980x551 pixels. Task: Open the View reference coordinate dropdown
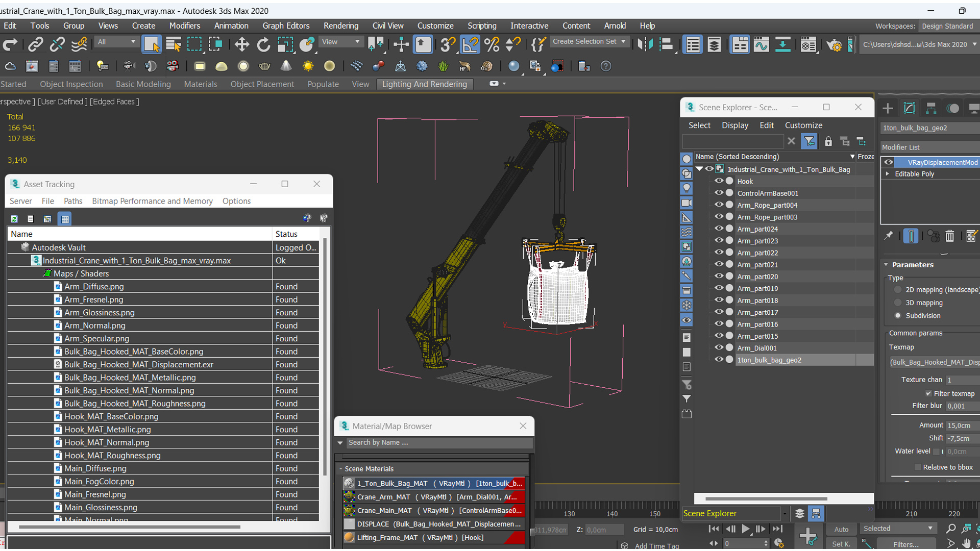pyautogui.click(x=340, y=42)
